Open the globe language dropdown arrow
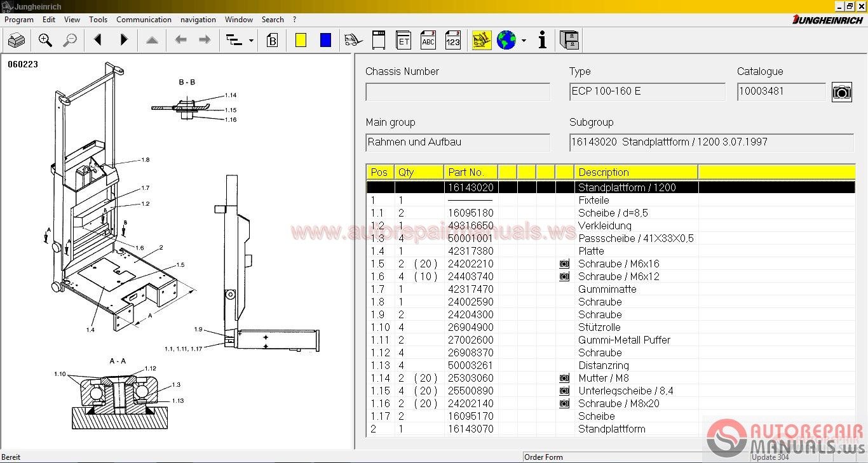Viewport: 868px width, 463px height. click(x=524, y=41)
